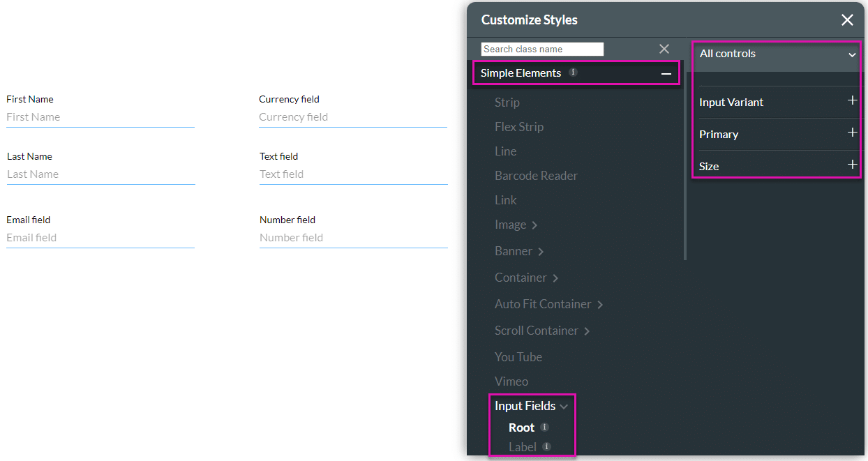This screenshot has width=868, height=461.
Task: Click the info icon beside Simple Elements
Action: tap(573, 72)
